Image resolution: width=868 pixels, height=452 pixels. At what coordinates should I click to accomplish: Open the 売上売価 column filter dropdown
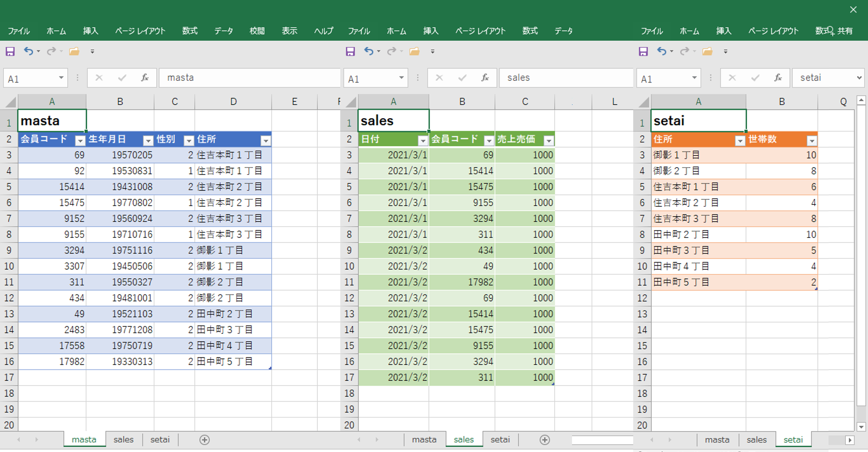549,140
